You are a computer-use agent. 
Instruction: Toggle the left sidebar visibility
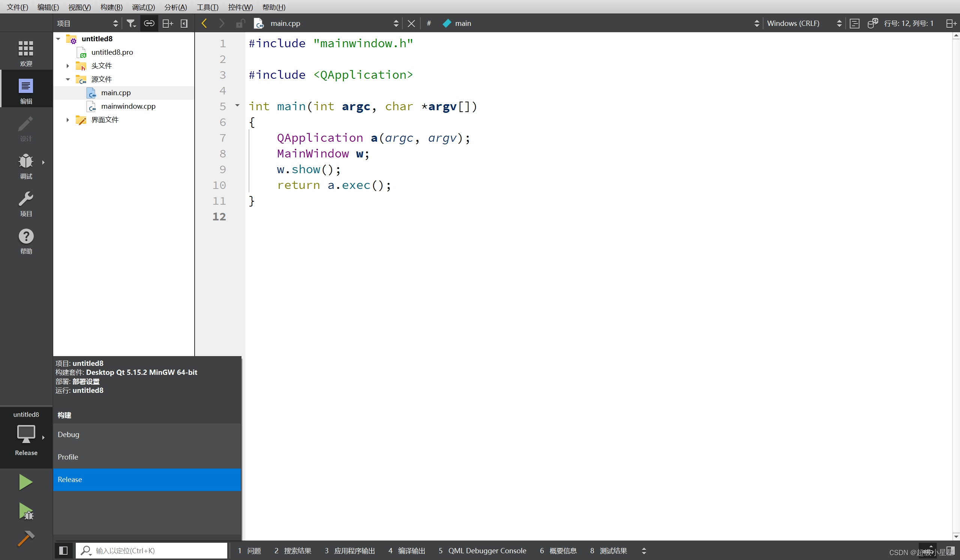click(x=63, y=551)
